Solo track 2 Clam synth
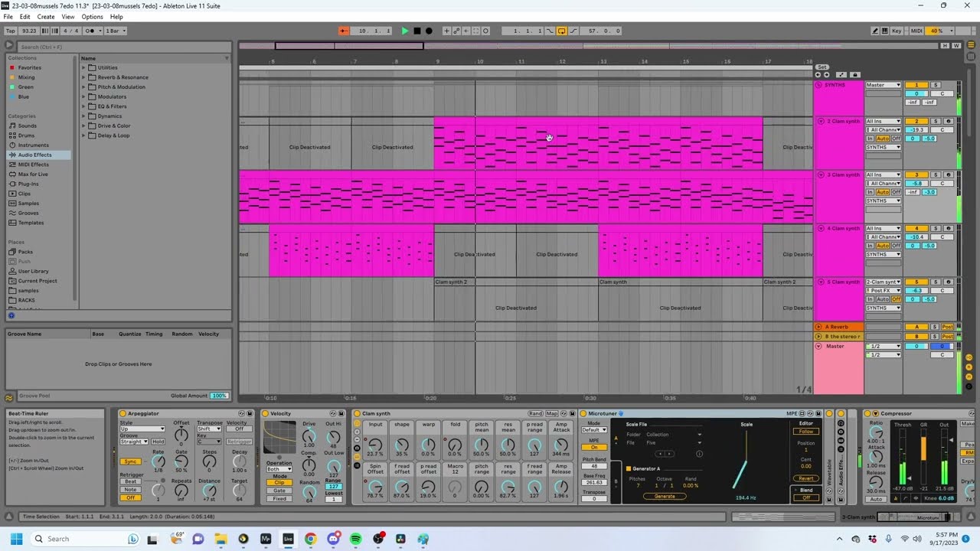The image size is (980, 551). point(935,121)
